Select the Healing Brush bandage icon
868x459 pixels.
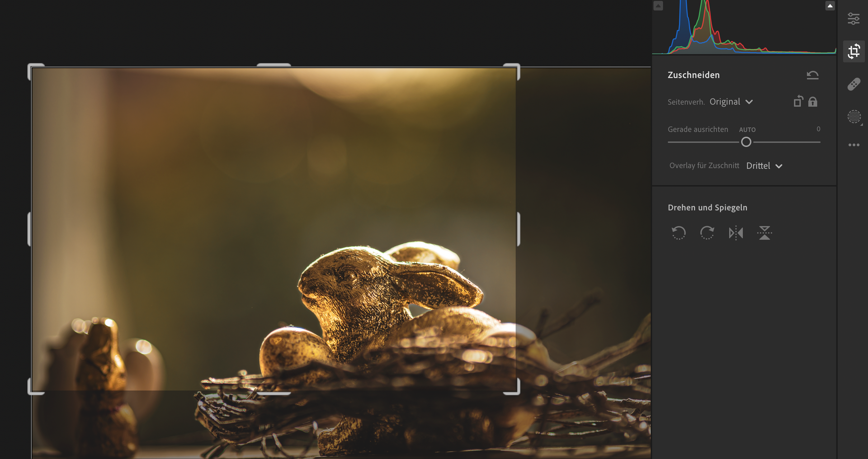tap(854, 84)
